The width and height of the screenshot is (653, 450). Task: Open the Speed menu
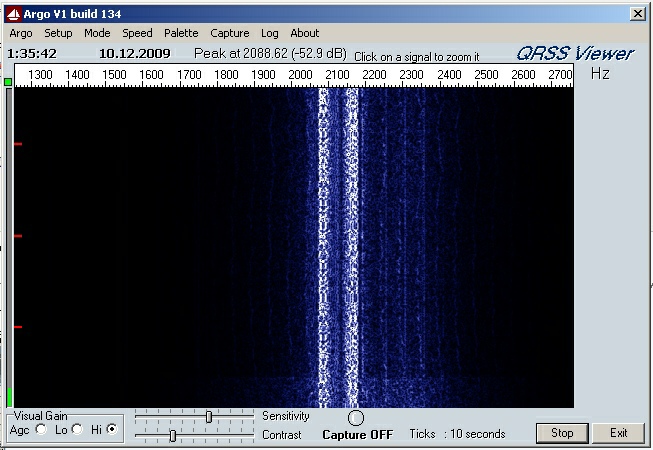(137, 33)
